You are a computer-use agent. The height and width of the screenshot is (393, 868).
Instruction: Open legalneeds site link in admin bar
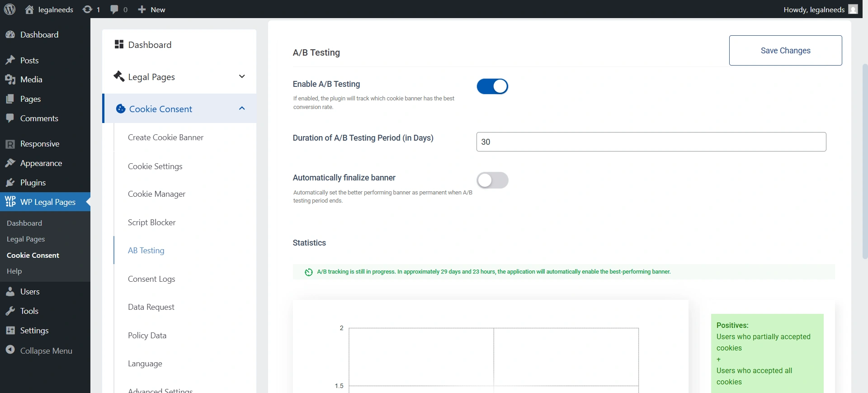pyautogui.click(x=56, y=9)
